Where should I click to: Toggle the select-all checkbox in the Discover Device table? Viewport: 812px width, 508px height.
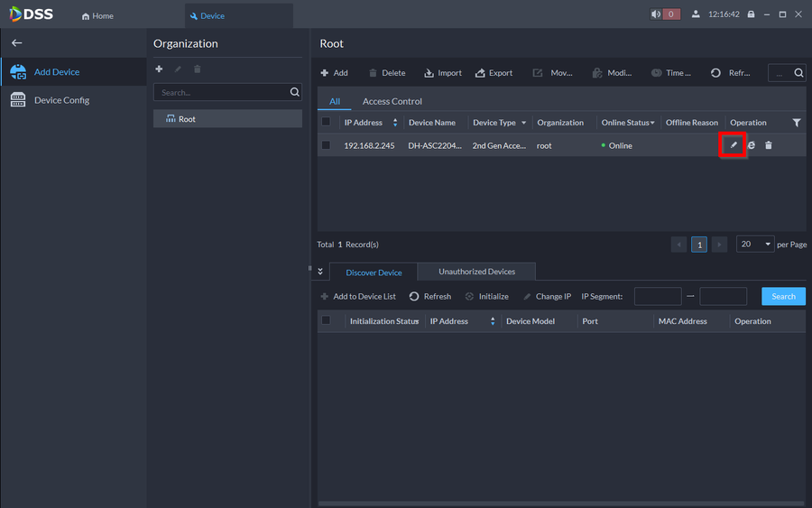326,321
